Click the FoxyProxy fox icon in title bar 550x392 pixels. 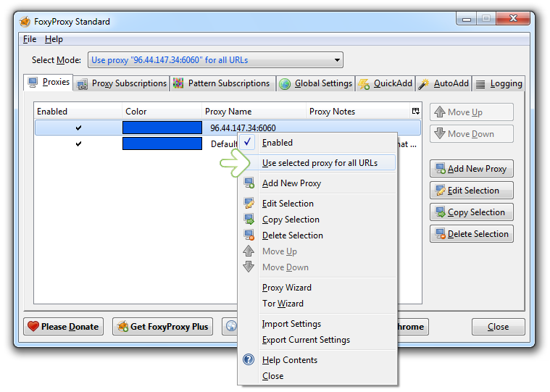[25, 22]
